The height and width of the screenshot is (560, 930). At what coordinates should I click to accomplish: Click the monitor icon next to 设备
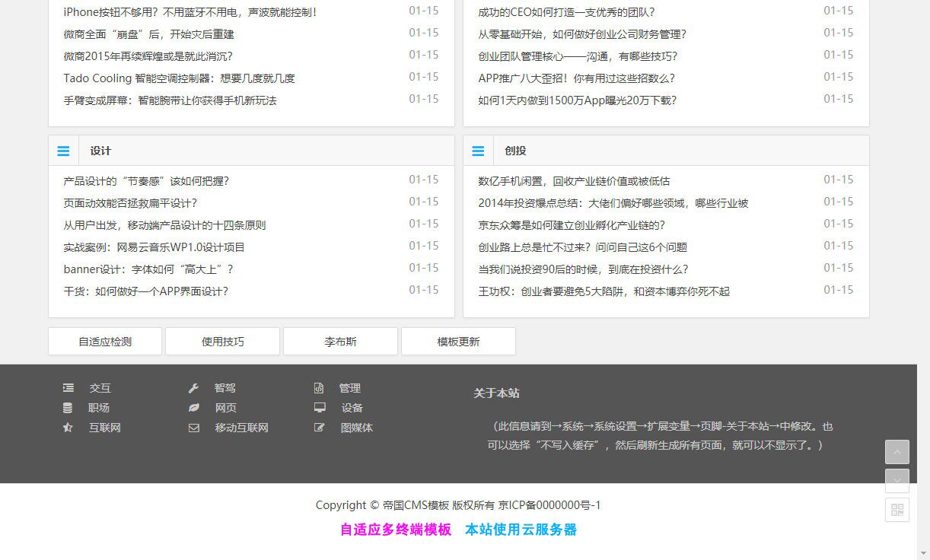(319, 407)
